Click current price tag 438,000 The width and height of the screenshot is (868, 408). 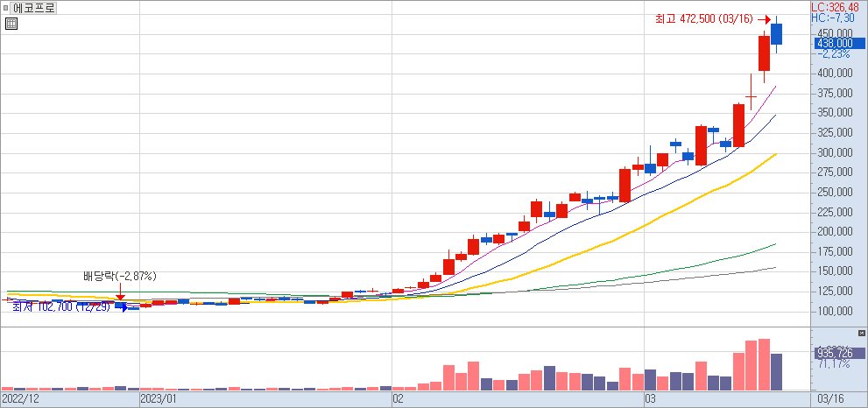point(839,43)
